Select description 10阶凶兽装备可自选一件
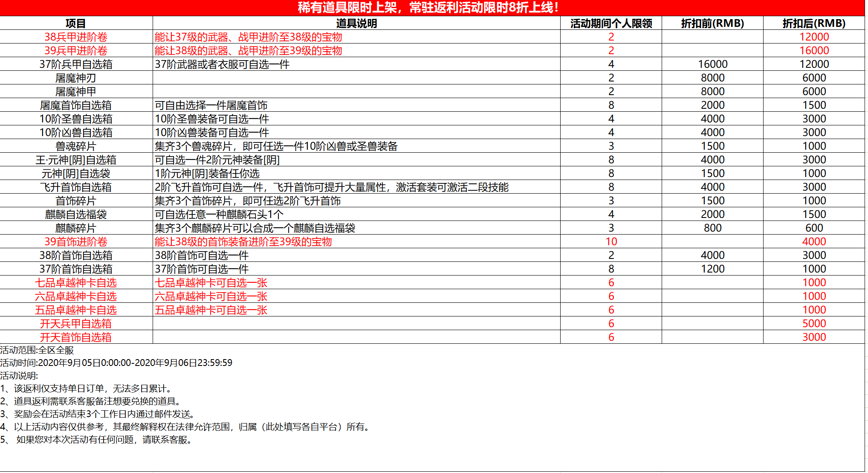 212,132
